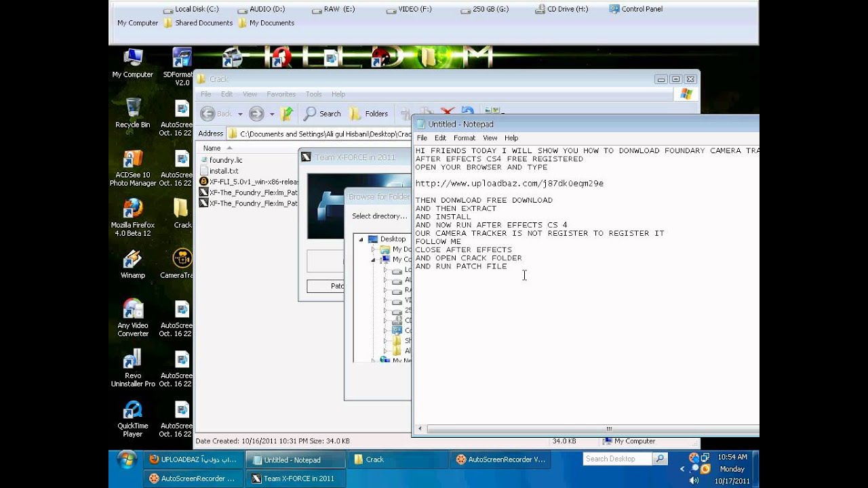
Task: Expand hidden tray icons arrow in taskbar
Action: [682, 469]
